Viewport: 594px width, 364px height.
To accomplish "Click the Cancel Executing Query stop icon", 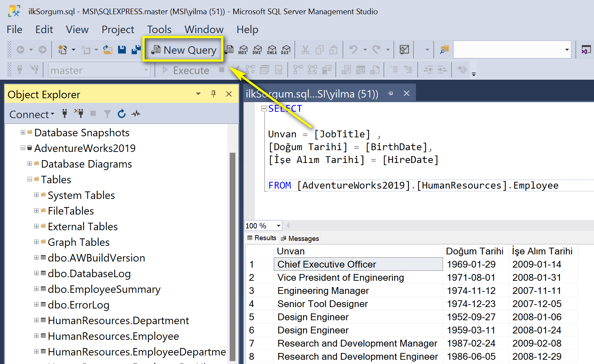I will click(222, 70).
